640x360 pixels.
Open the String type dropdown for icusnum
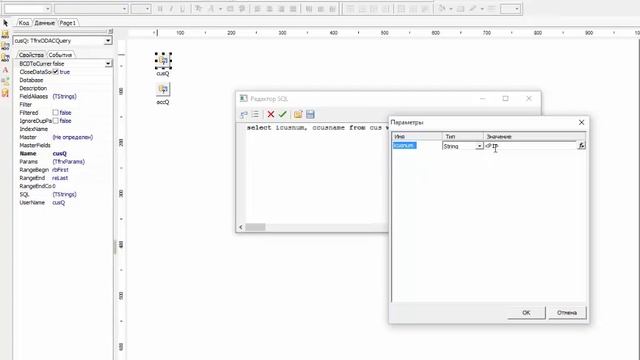click(479, 146)
